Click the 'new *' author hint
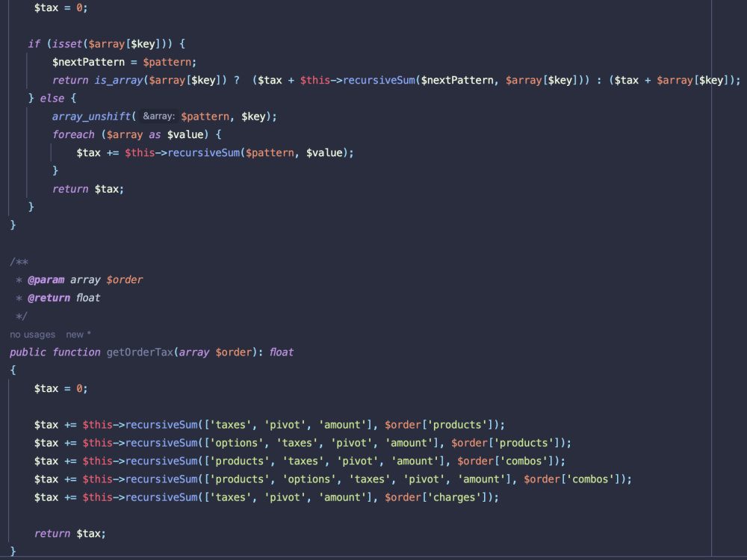The height and width of the screenshot is (560, 747). (x=78, y=335)
